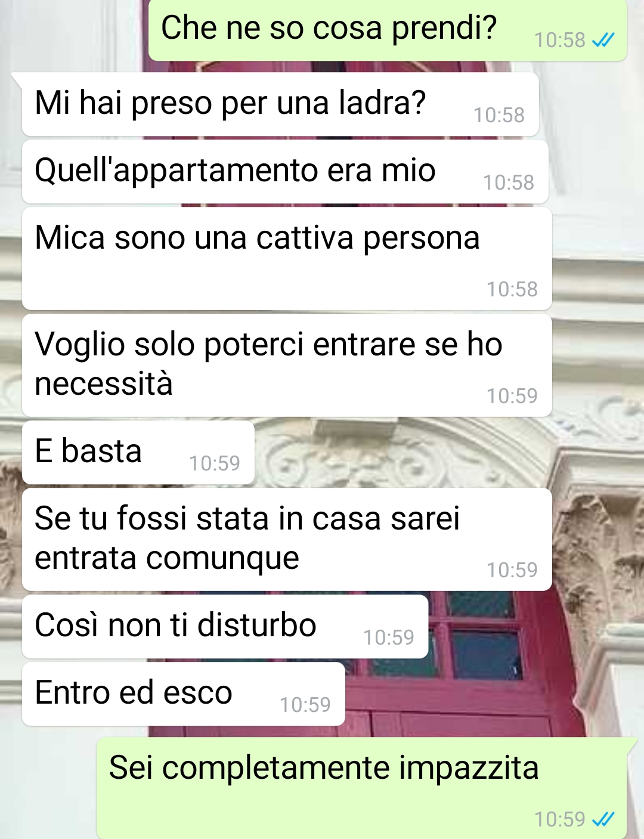Screen dimensions: 644x839
Task: Tap the 'Entro ed esco' message
Action: click(x=184, y=694)
